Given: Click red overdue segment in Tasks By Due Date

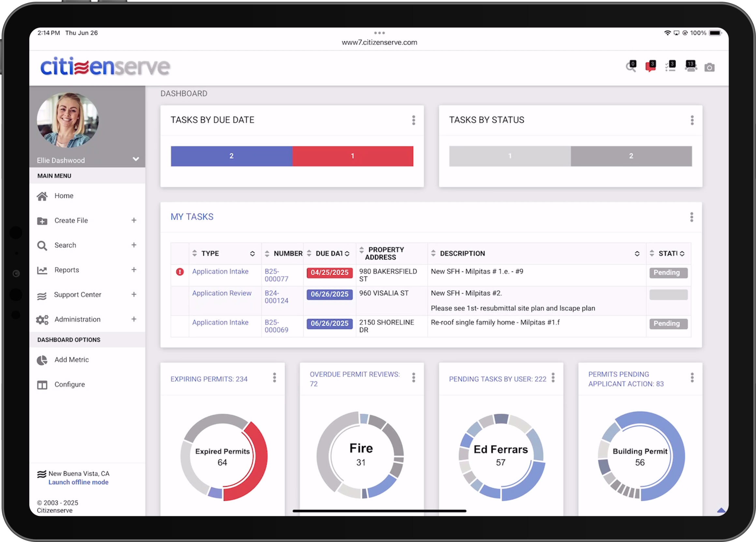Looking at the screenshot, I should [352, 156].
